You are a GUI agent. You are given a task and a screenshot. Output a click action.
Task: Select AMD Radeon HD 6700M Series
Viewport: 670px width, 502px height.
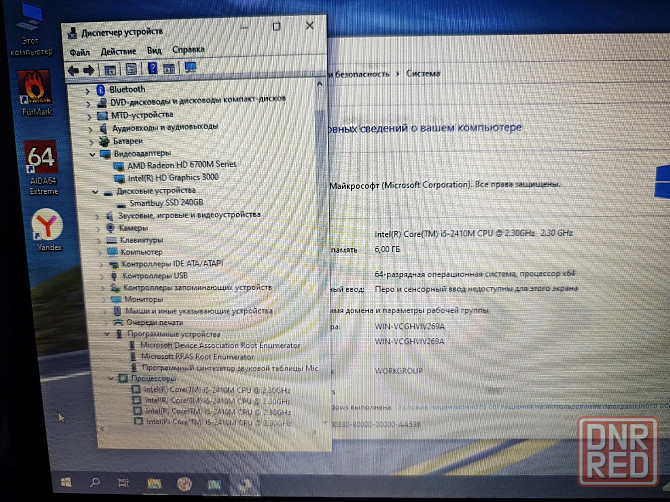tap(182, 164)
